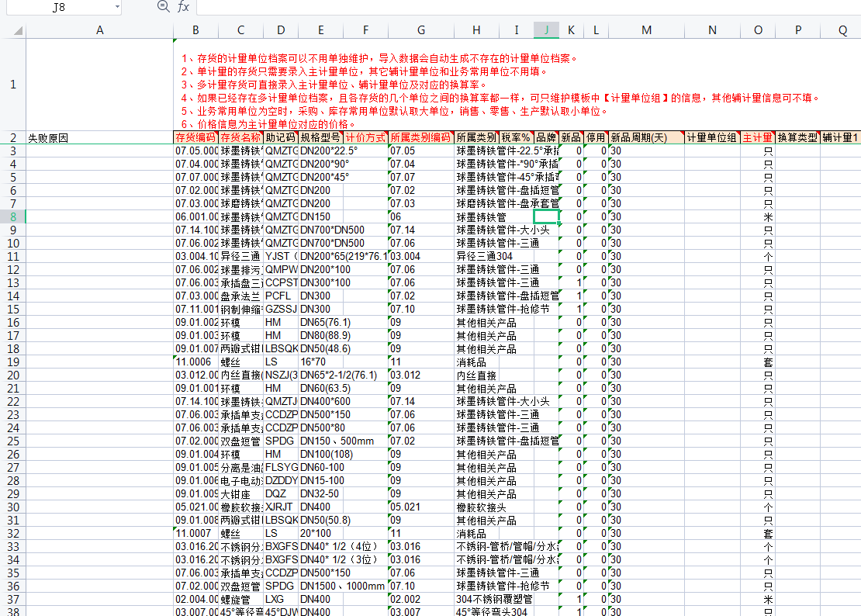Screen dimensions: 861x616
Task: Click the cell containing DN200*90°
Action: click(x=320, y=164)
